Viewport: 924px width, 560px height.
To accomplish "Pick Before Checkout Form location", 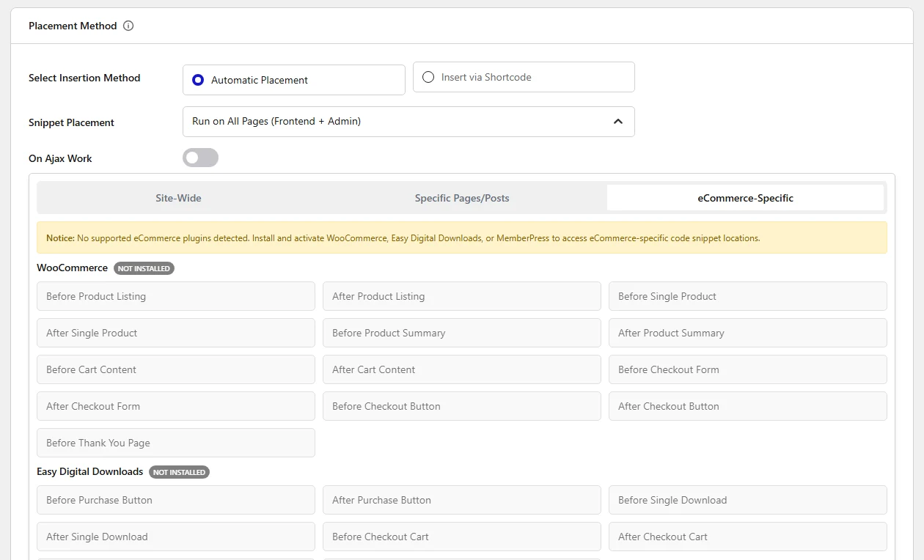I will pyautogui.click(x=748, y=369).
